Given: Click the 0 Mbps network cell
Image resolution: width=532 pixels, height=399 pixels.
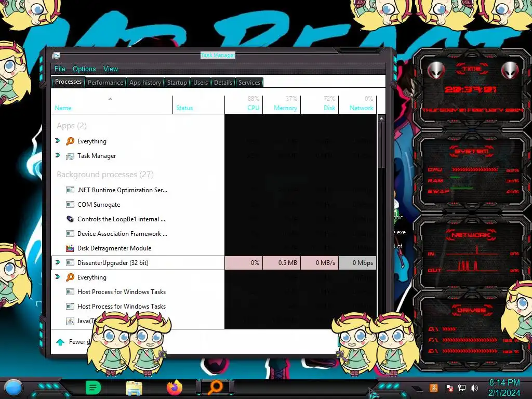Looking at the screenshot, I should coord(357,263).
